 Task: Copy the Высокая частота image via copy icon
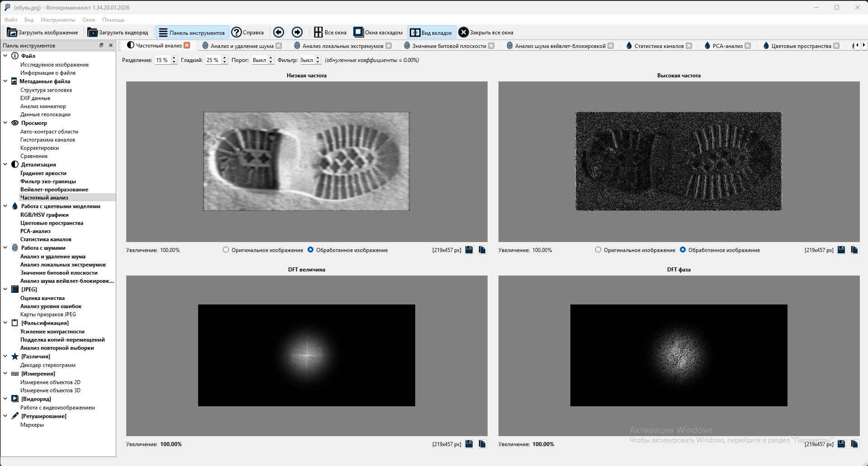tap(854, 250)
